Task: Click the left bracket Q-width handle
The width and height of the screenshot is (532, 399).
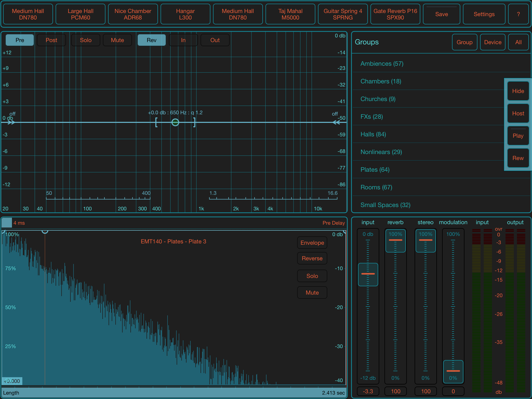Action: click(x=156, y=122)
